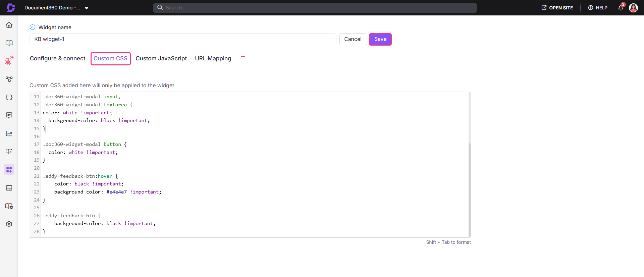Viewport: 644px width, 277px height.
Task: Open the knowledge base site settings icon
Action: pos(9,206)
